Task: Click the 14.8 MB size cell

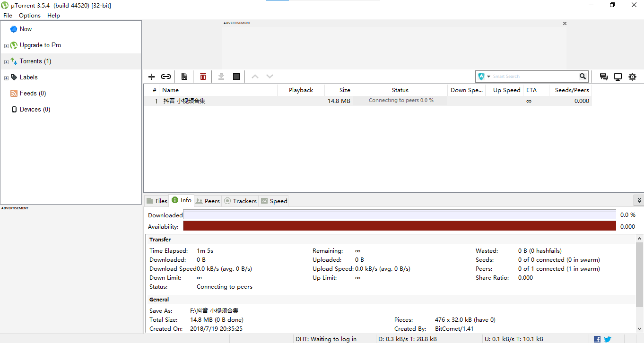Action: pos(339,101)
